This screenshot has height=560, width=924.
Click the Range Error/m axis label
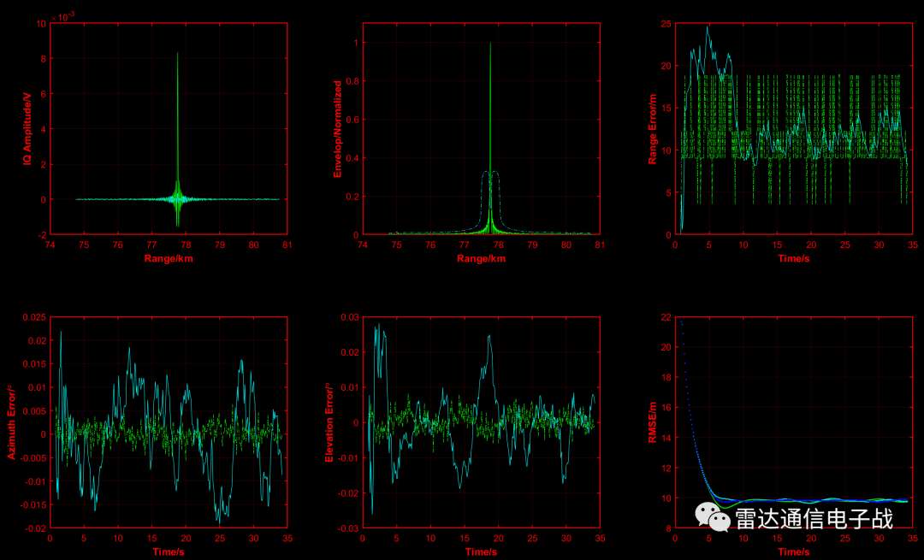point(652,129)
